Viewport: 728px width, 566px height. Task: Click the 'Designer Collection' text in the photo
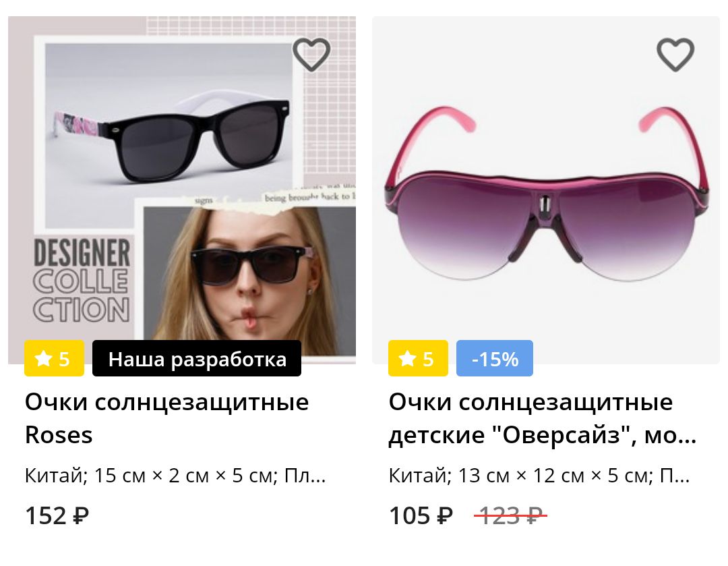[x=82, y=280]
